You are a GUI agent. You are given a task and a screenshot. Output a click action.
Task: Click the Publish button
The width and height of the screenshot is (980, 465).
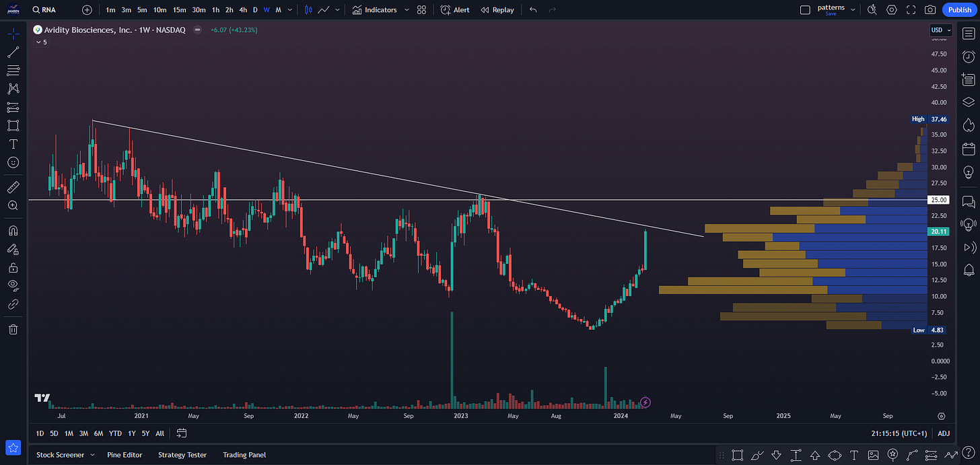click(x=960, y=10)
